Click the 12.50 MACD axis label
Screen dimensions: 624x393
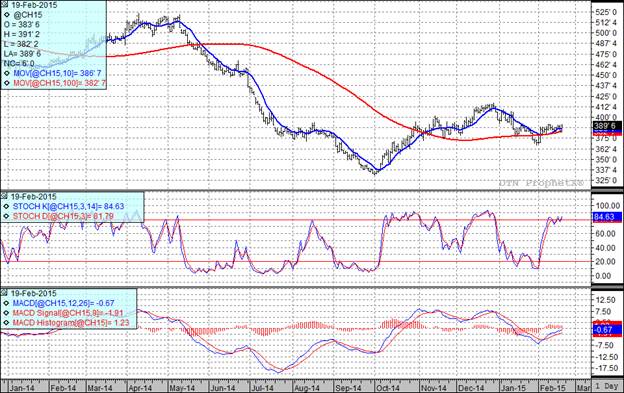click(x=606, y=300)
